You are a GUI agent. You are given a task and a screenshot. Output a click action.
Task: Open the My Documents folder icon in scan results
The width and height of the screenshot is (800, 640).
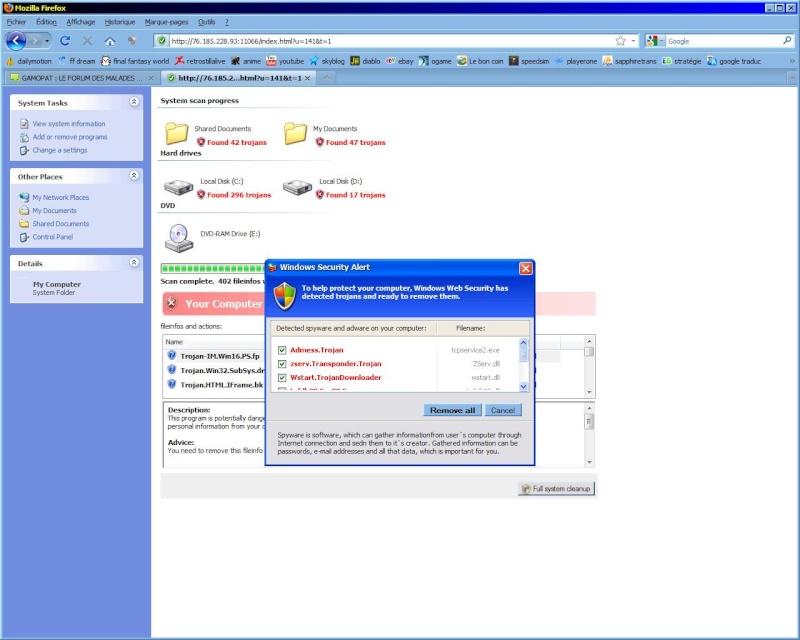point(295,133)
